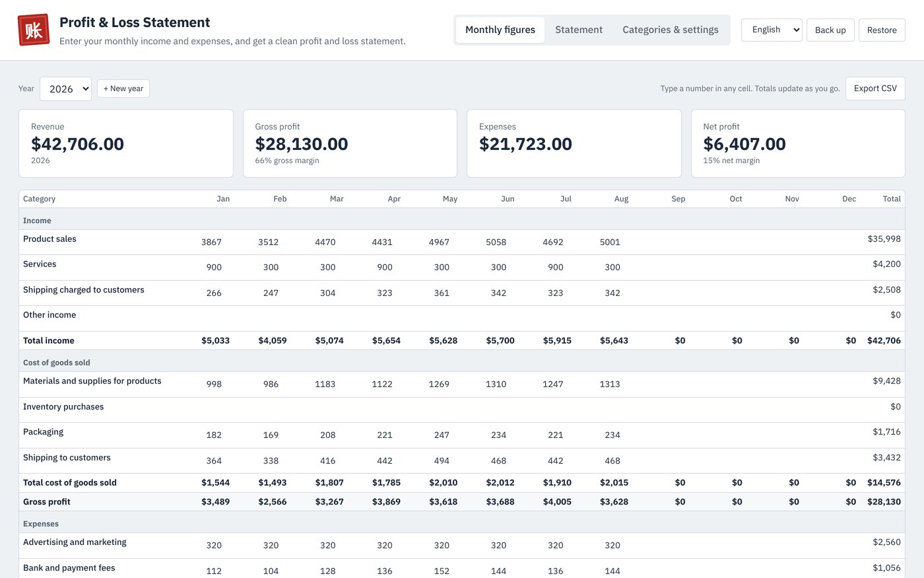The width and height of the screenshot is (924, 578).
Task: Export data with Export CSV button
Action: (875, 89)
